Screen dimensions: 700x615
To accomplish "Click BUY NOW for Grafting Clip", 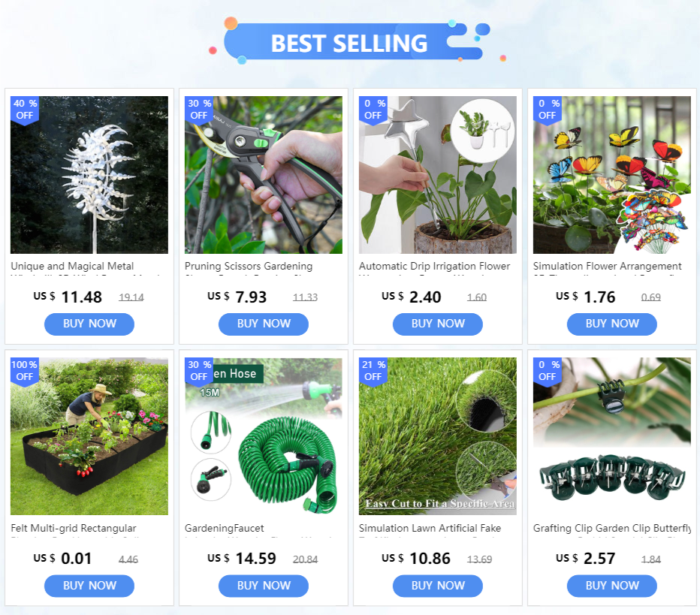I will pos(611,586).
